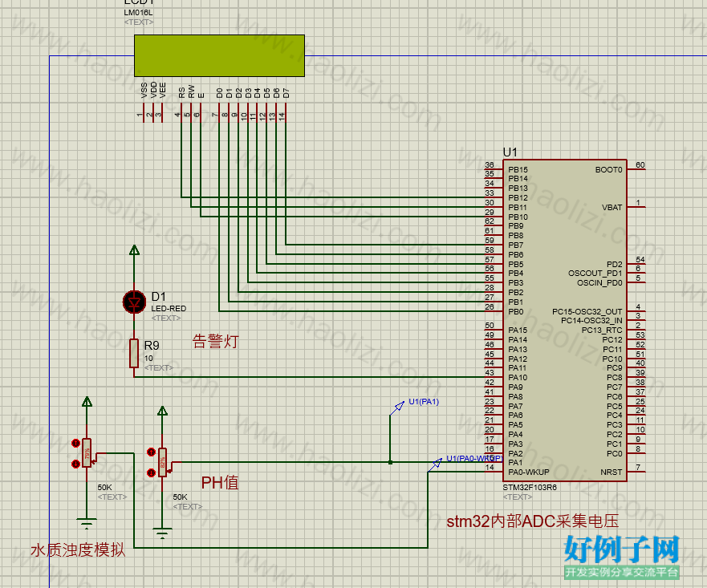This screenshot has width=707, height=588.
Task: Click the 水质浊度模拟 text label
Action: click(x=78, y=550)
